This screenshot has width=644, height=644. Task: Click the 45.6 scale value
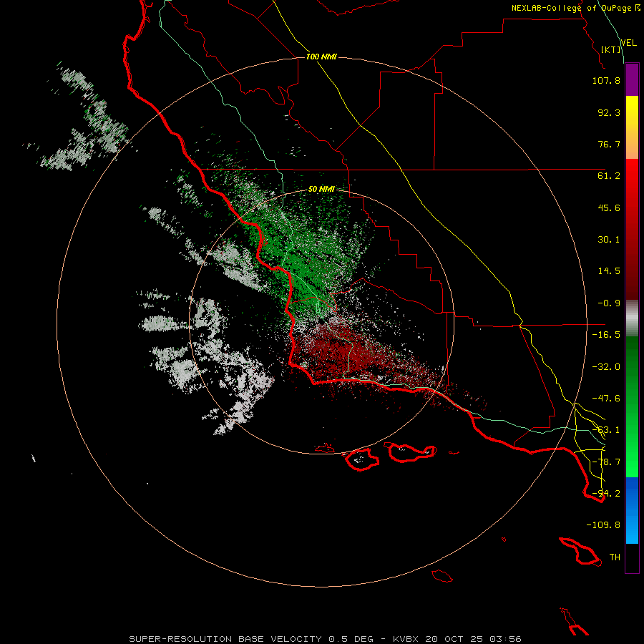pos(609,208)
